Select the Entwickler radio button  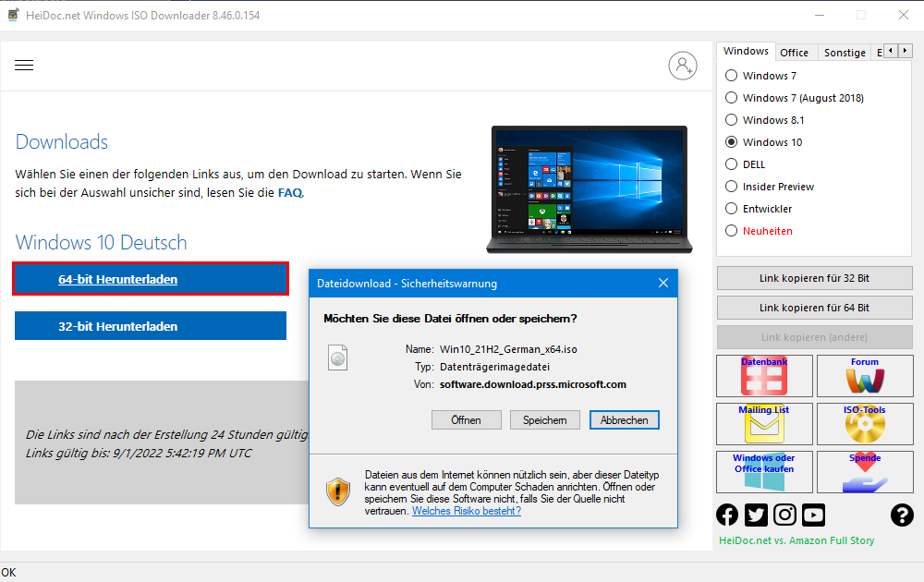[731, 209]
